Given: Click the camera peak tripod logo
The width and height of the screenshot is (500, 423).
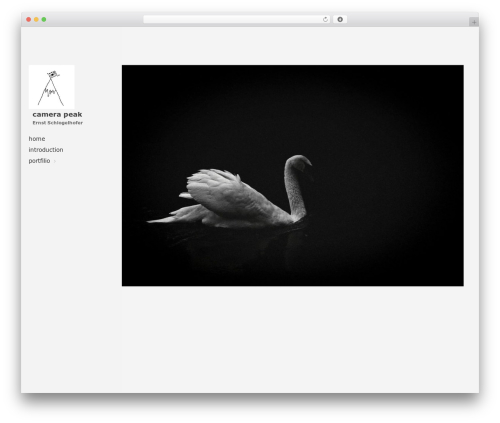Looking at the screenshot, I should [x=52, y=87].
